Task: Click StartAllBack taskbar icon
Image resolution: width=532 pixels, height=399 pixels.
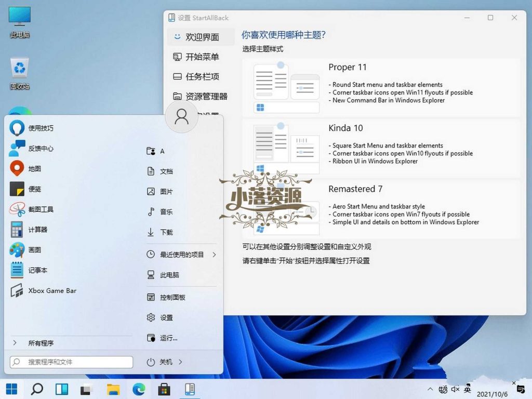Action: pyautogui.click(x=190, y=389)
